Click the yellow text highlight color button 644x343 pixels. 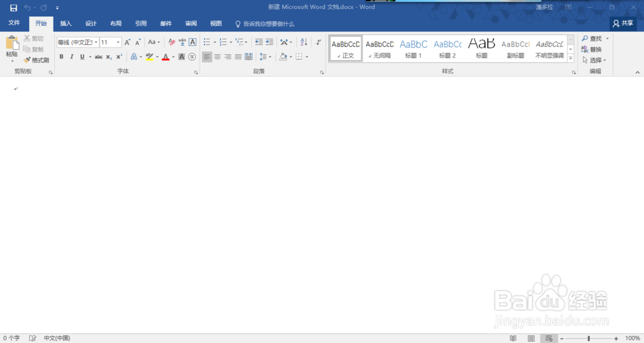[149, 57]
